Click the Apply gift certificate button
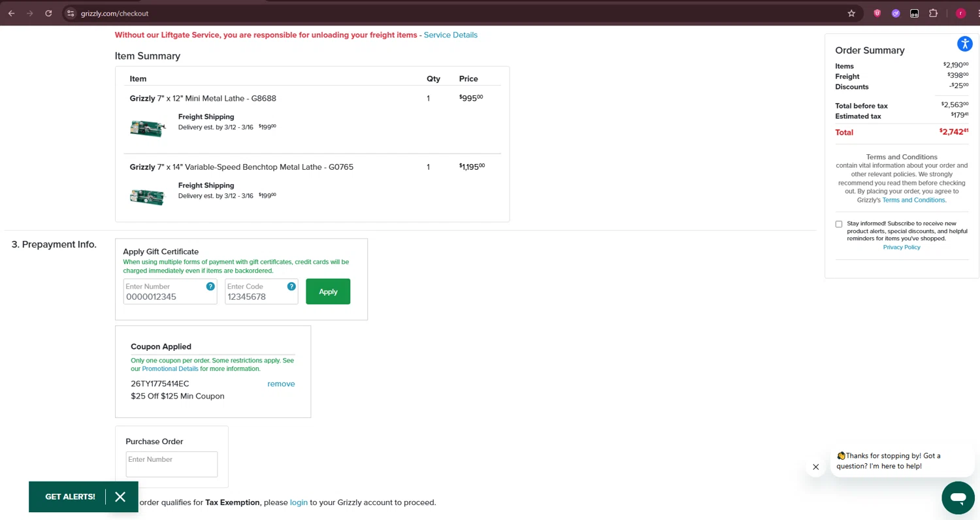 click(328, 291)
